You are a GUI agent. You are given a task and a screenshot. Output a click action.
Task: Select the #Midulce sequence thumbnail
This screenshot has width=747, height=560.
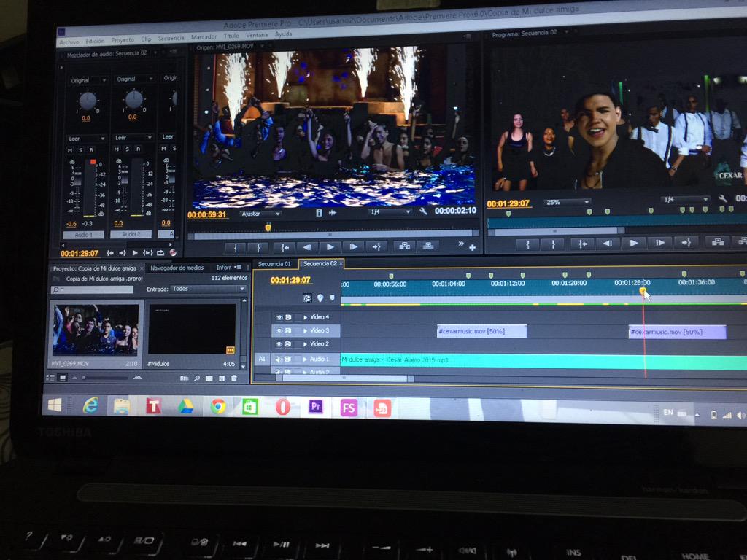pos(192,329)
